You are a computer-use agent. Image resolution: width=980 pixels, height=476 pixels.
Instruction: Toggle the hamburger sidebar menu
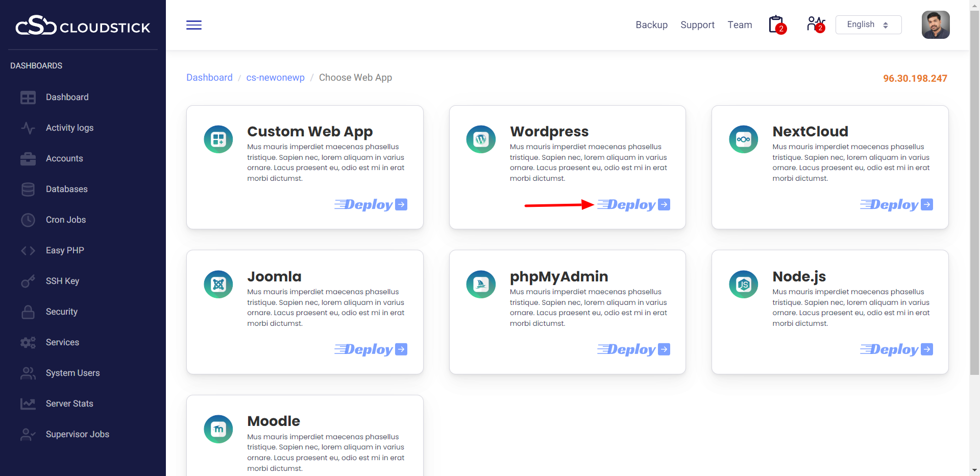(x=194, y=25)
